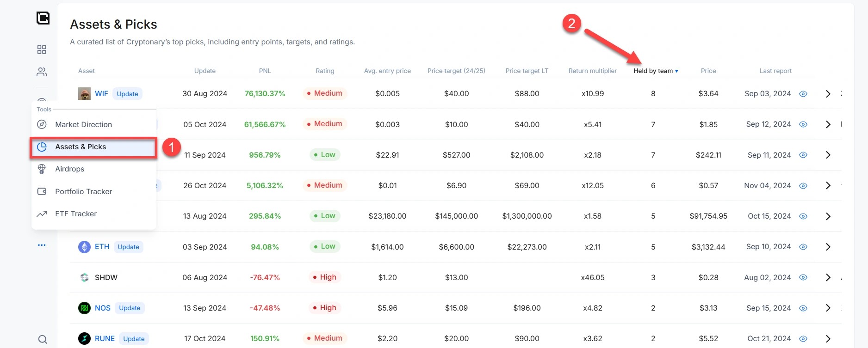Screen dimensions: 868x348
Task: Click the compass icon beside Market Direction
Action: point(42,124)
